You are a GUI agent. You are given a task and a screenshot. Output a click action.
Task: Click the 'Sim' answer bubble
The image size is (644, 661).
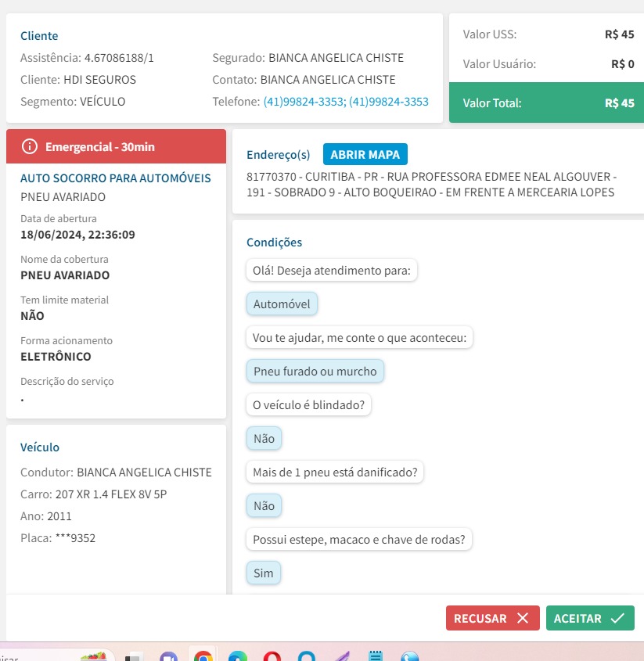[x=264, y=573]
